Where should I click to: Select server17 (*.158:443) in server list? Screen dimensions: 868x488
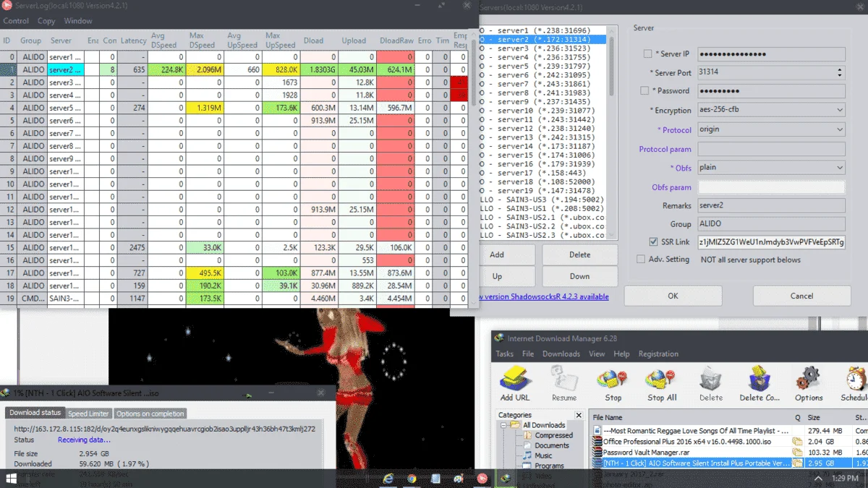pyautogui.click(x=542, y=173)
